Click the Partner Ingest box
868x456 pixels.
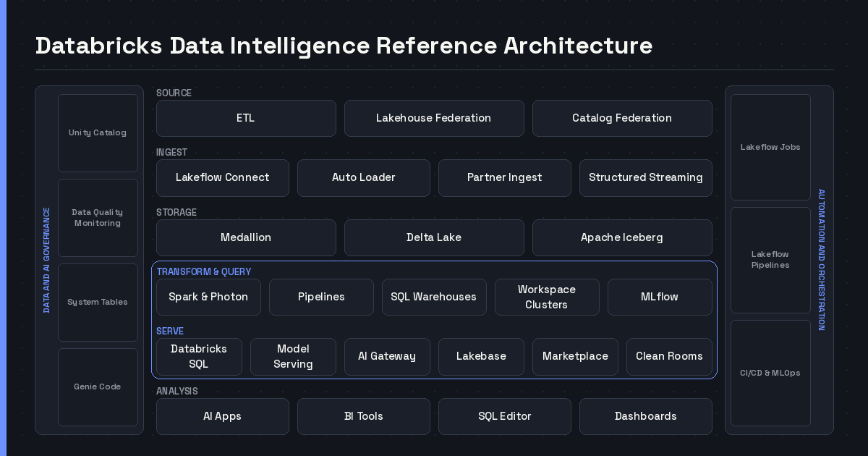pos(505,178)
